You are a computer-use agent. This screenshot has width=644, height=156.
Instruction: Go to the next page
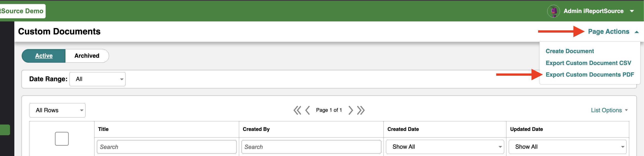coord(351,110)
